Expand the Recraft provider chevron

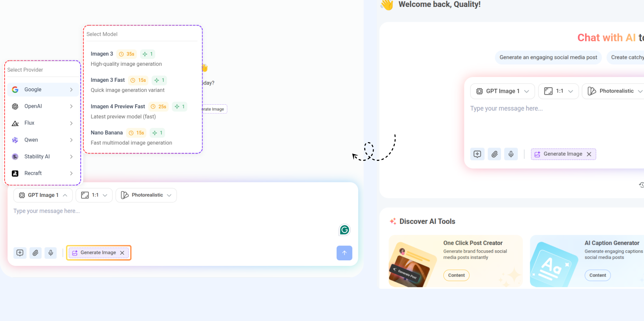click(x=71, y=173)
